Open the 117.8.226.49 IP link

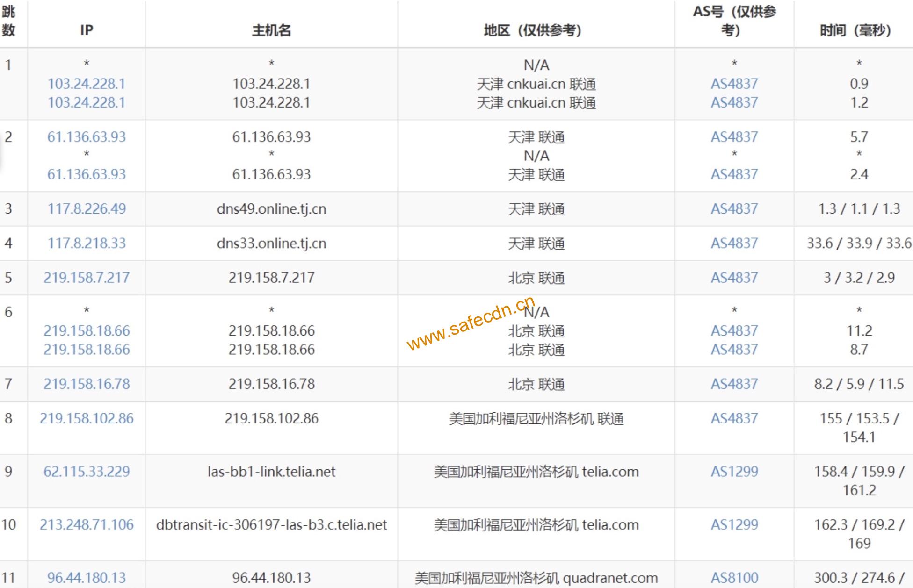[87, 208]
